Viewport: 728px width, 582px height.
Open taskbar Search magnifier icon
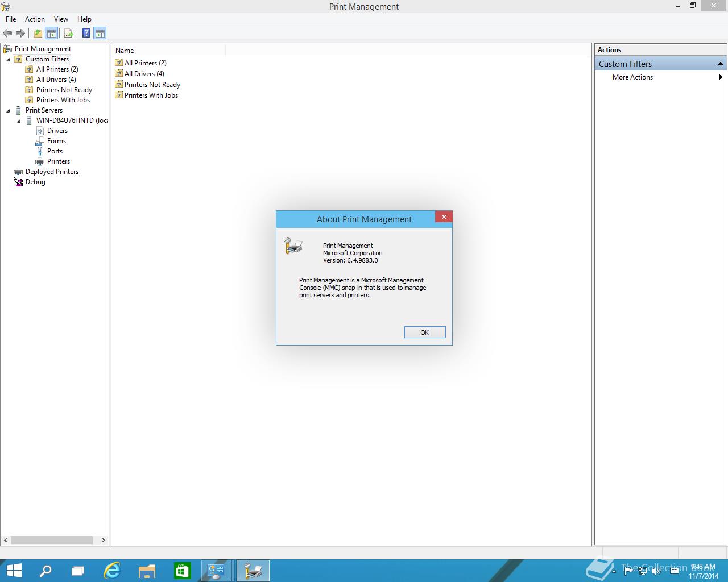coord(45,571)
